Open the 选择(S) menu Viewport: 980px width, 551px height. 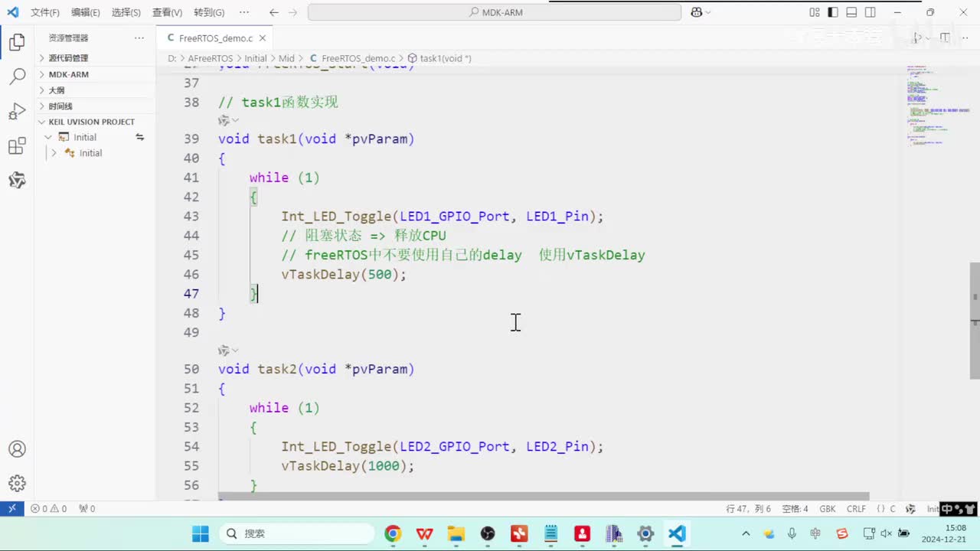(x=126, y=12)
